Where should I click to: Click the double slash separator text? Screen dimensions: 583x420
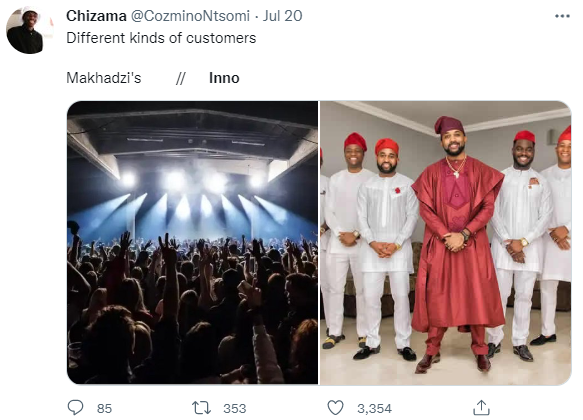click(x=181, y=78)
